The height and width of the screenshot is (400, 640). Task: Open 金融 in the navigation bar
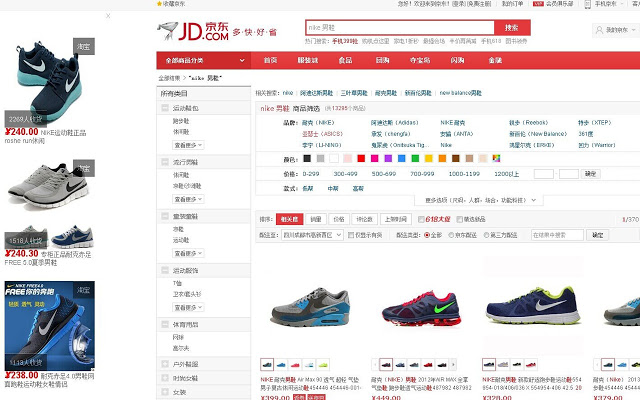495,60
